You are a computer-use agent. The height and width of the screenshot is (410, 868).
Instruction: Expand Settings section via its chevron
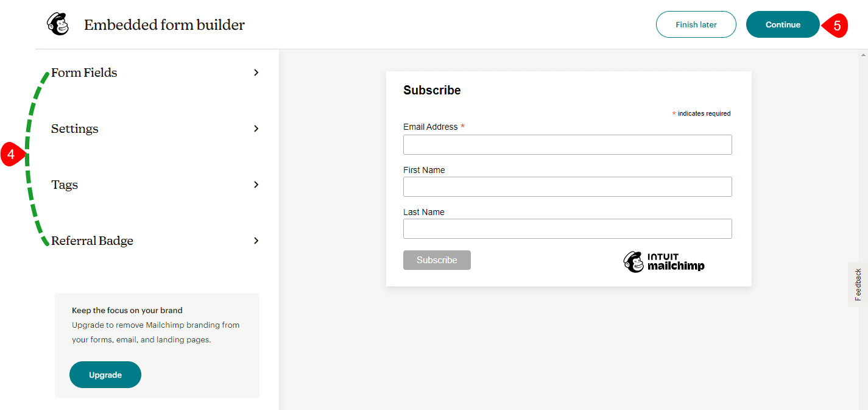coord(256,129)
